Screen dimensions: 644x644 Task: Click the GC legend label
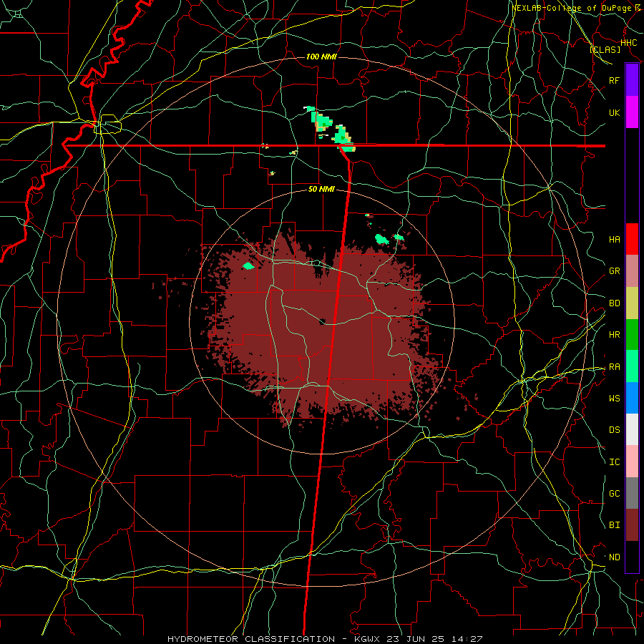[x=615, y=493]
